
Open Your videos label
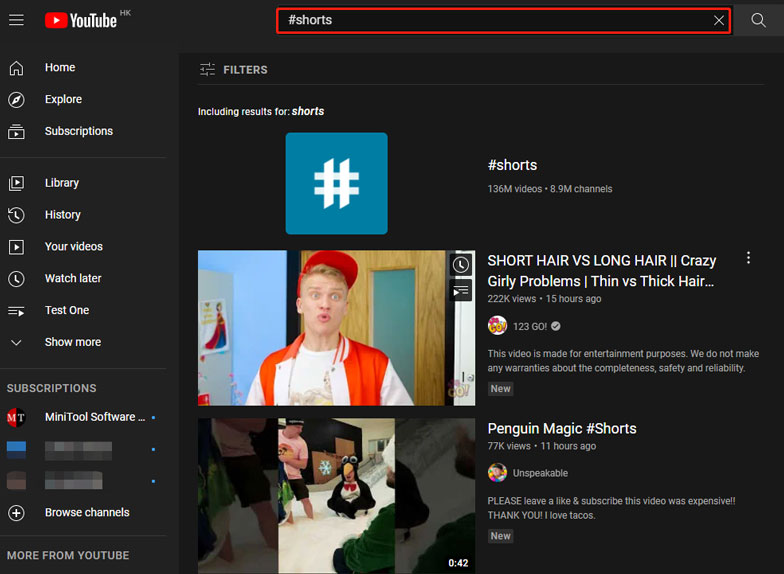click(74, 246)
